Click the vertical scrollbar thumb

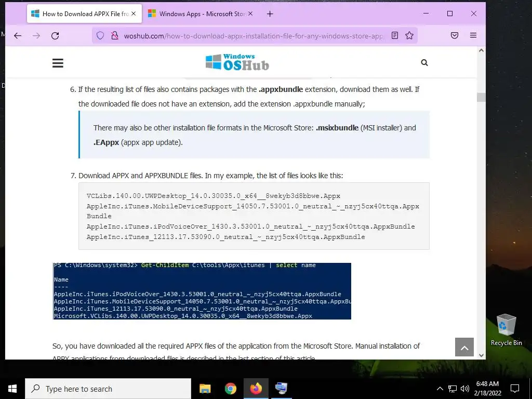(481, 97)
